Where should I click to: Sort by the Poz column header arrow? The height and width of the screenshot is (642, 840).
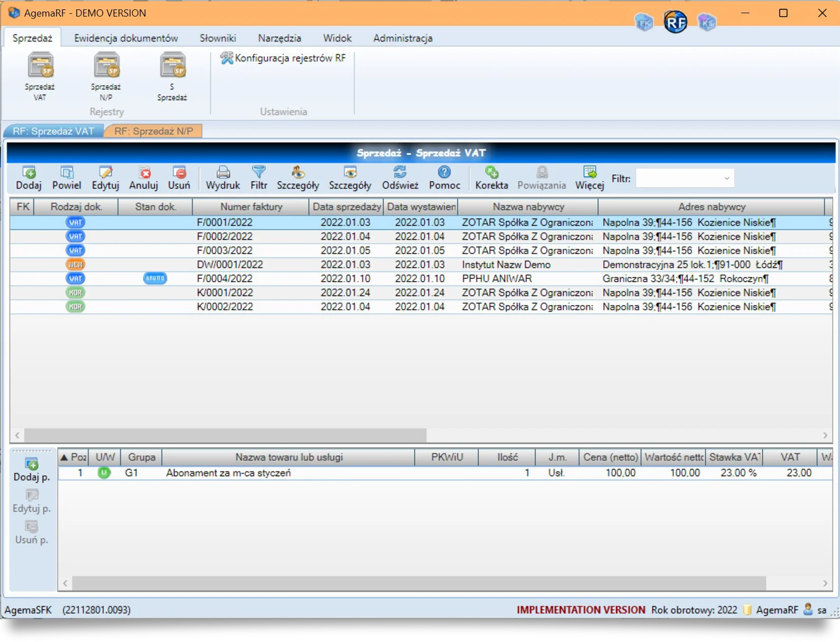coord(64,457)
